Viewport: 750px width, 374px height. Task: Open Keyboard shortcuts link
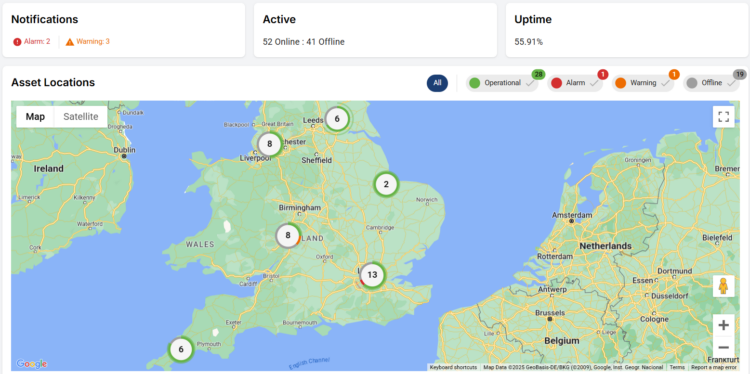point(453,367)
